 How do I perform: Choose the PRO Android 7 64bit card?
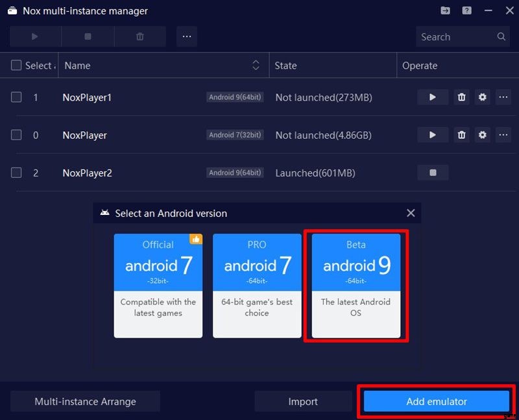pos(257,286)
